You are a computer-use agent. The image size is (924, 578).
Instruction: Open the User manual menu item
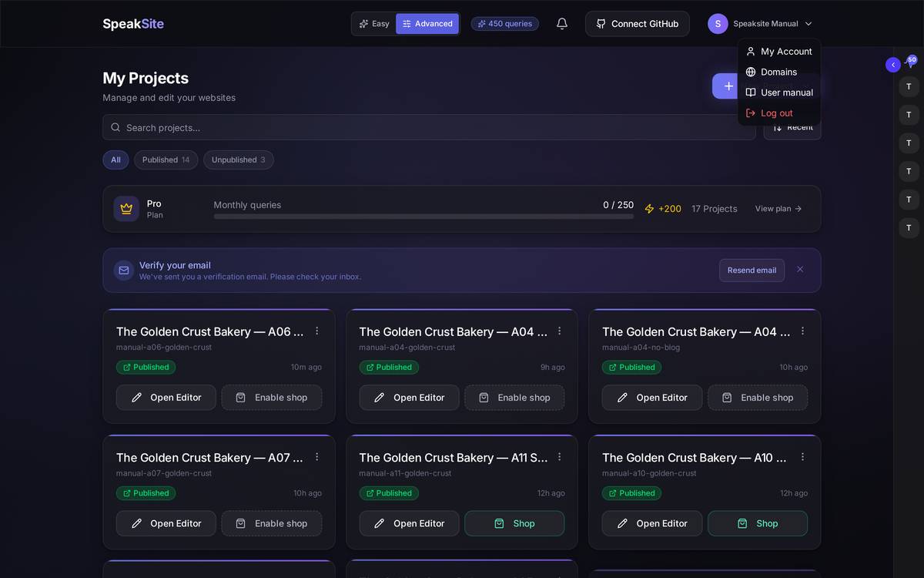(779, 92)
